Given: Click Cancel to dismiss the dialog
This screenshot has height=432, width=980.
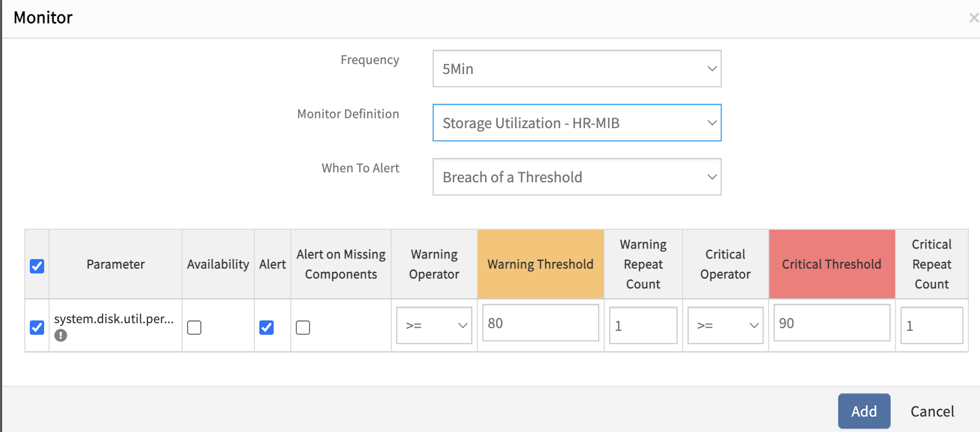Looking at the screenshot, I should (x=932, y=412).
